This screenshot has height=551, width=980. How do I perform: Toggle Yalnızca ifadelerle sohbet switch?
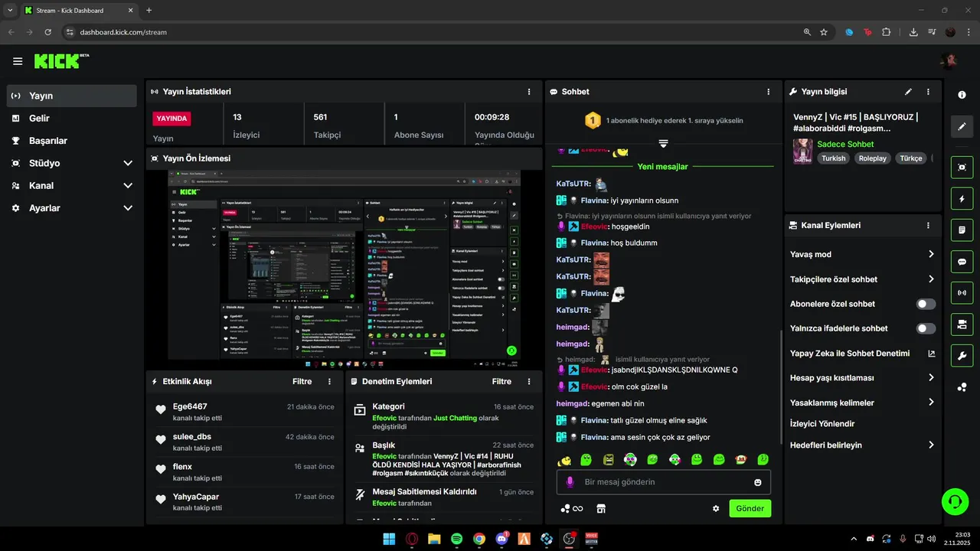click(926, 328)
